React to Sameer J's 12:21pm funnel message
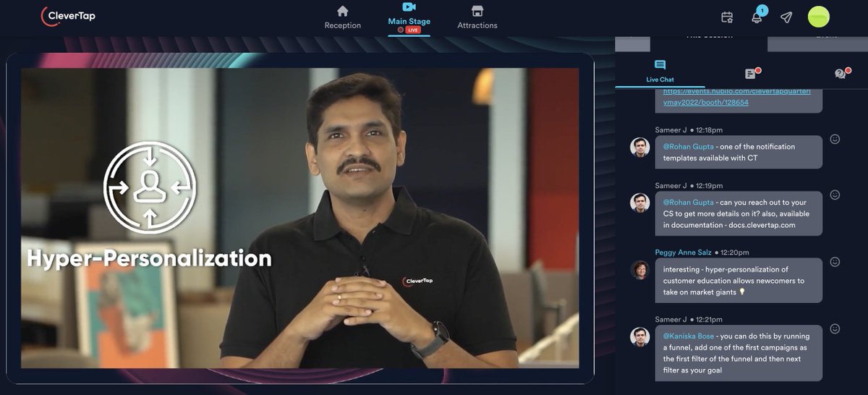The image size is (868, 395). click(x=835, y=328)
